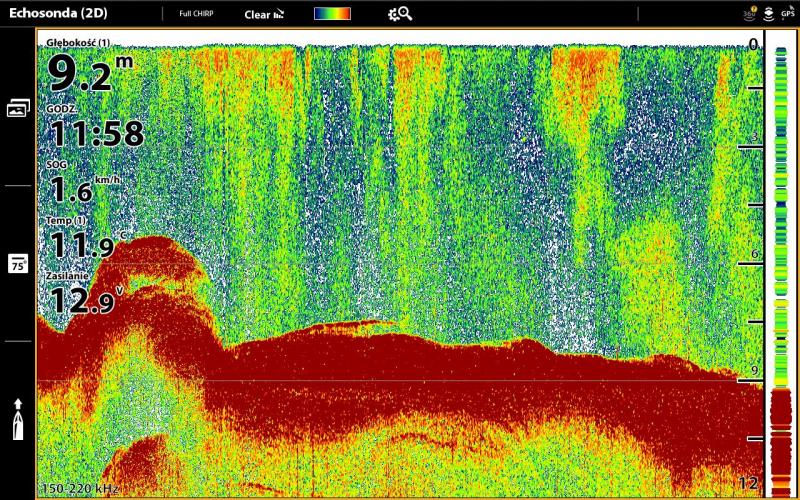Open the views/screenshots icon in sidebar
The image size is (800, 500).
click(x=18, y=108)
